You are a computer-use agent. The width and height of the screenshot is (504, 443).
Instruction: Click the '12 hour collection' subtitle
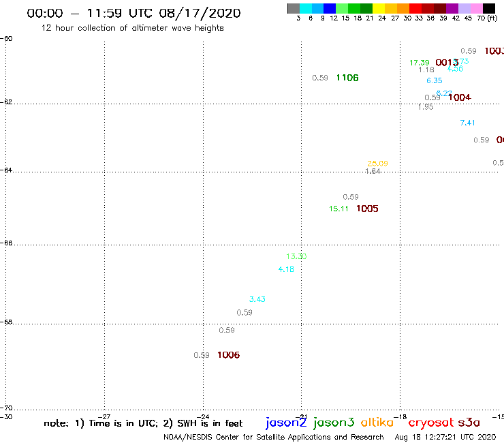click(132, 28)
